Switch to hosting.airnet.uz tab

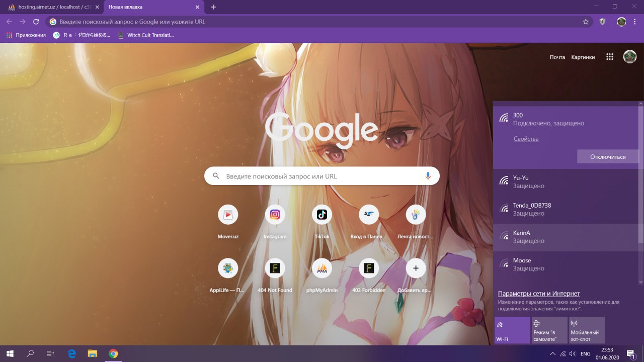click(x=53, y=7)
